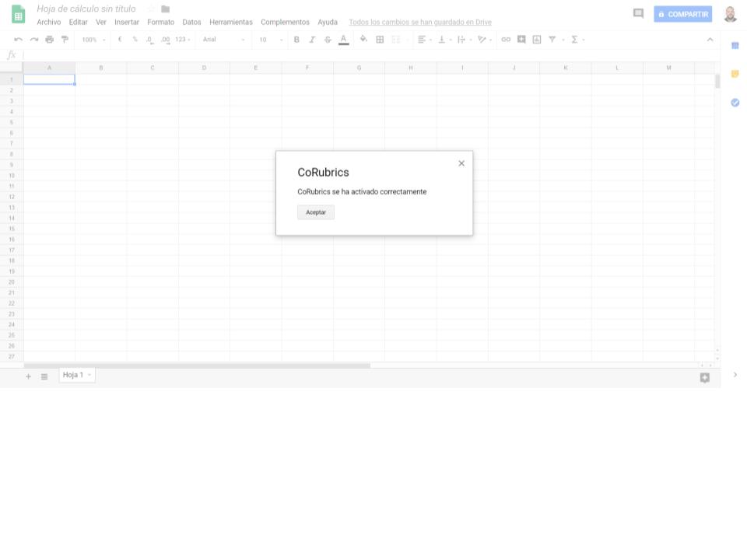Click the borders icon in toolbar
Image resolution: width=747 pixels, height=560 pixels.
(380, 40)
